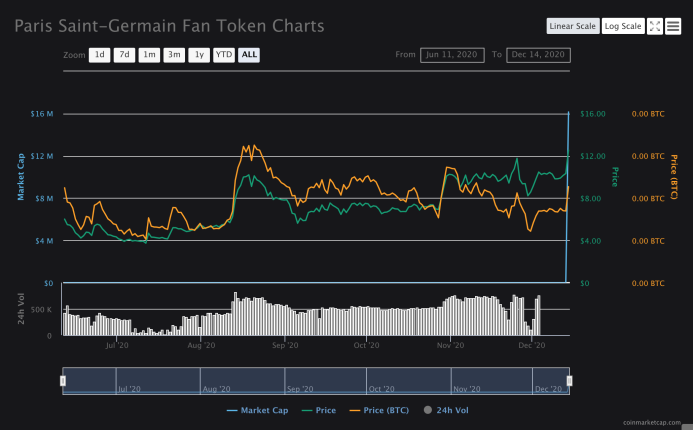Set zoom range to 1m
The image size is (693, 430).
(x=149, y=55)
